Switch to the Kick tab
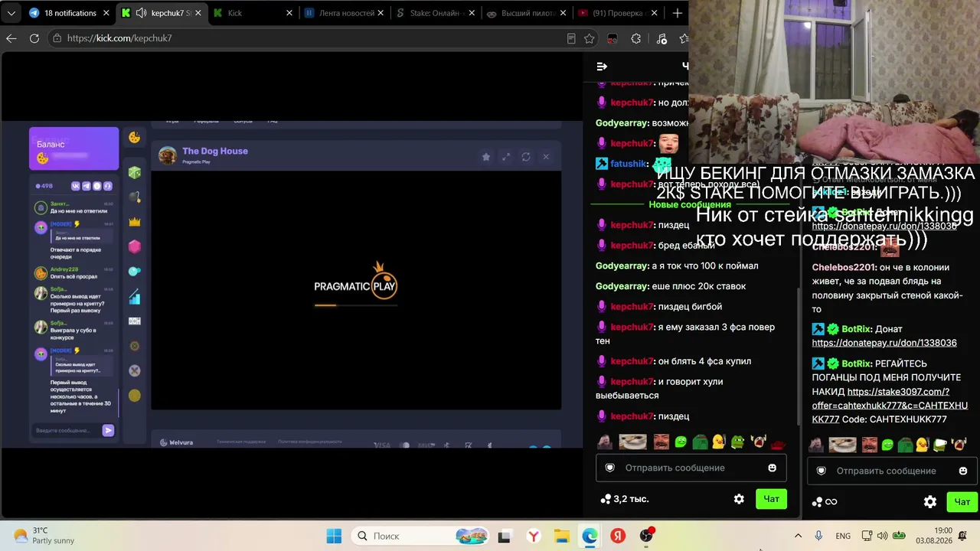The image size is (980, 551). (x=253, y=13)
